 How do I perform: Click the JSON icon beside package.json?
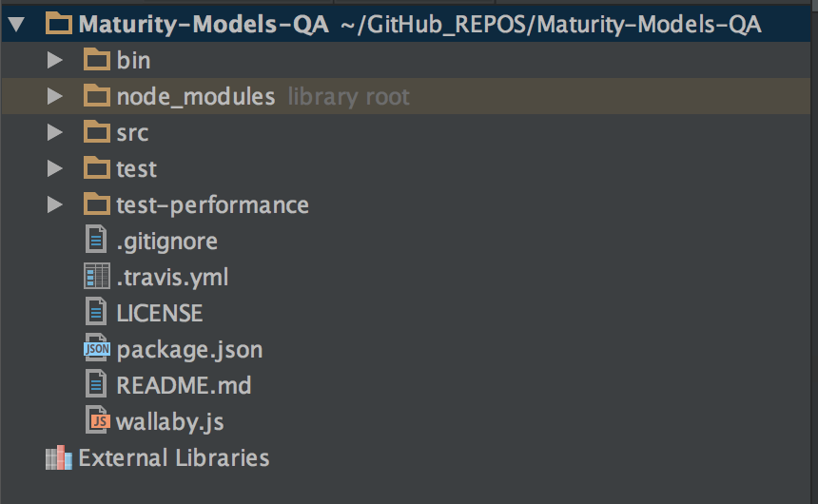tap(97, 349)
